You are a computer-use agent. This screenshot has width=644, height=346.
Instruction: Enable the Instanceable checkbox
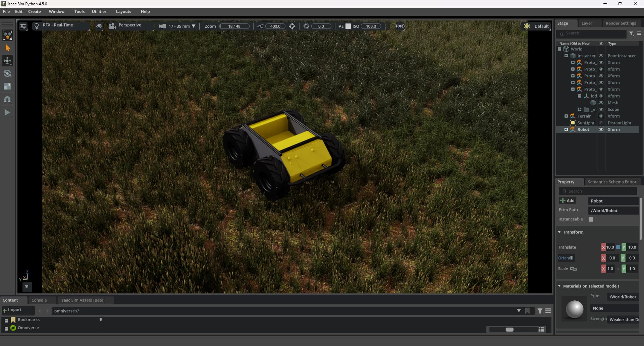tap(591, 219)
